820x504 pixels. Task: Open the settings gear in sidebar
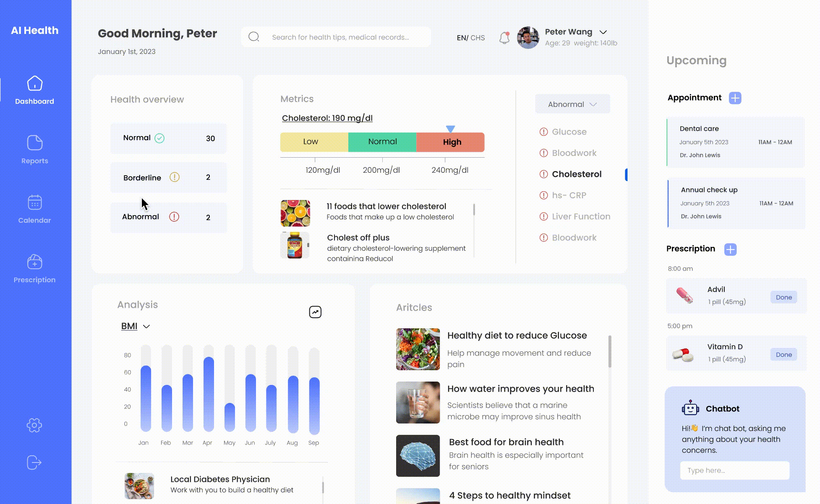[x=34, y=425]
